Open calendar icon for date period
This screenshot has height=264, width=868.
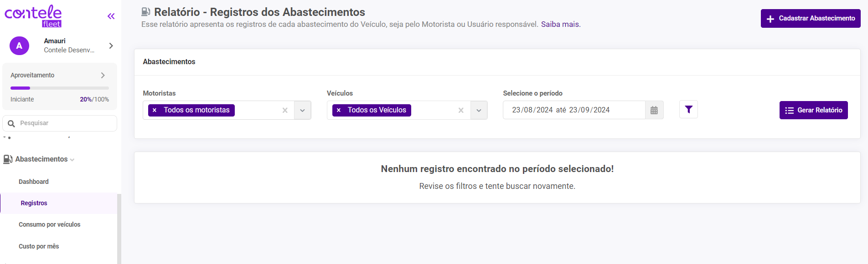tap(654, 110)
